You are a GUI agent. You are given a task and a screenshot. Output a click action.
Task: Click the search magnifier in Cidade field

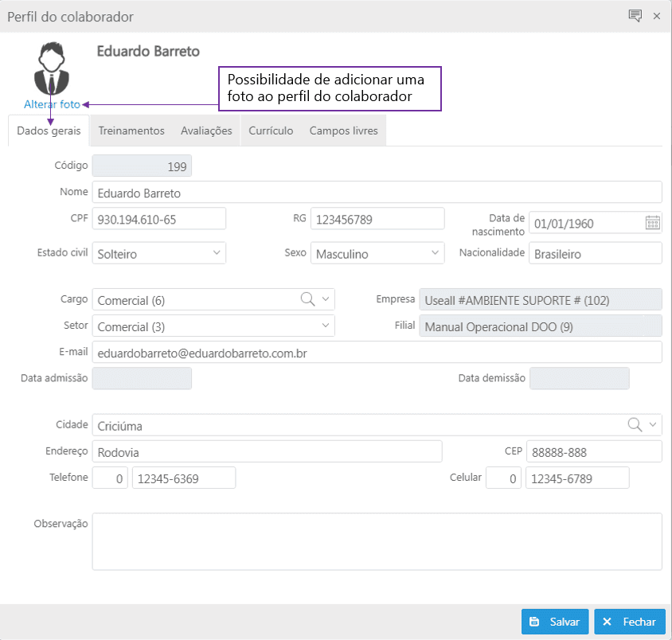point(635,424)
